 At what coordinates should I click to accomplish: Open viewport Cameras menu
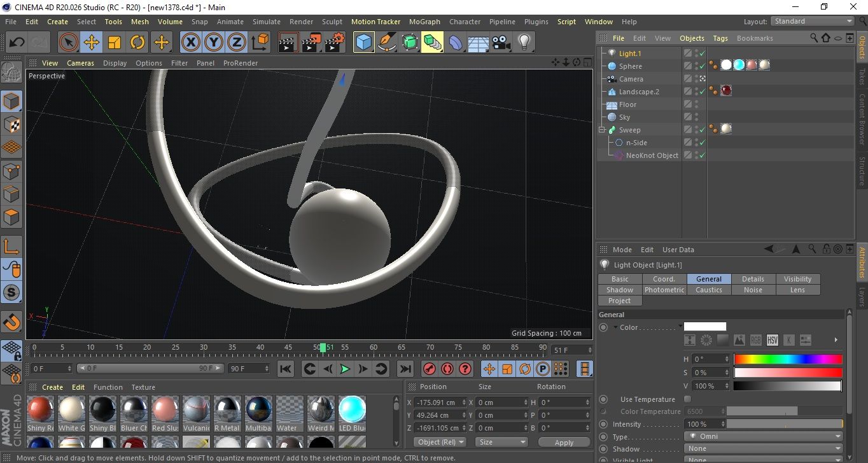pyautogui.click(x=81, y=63)
